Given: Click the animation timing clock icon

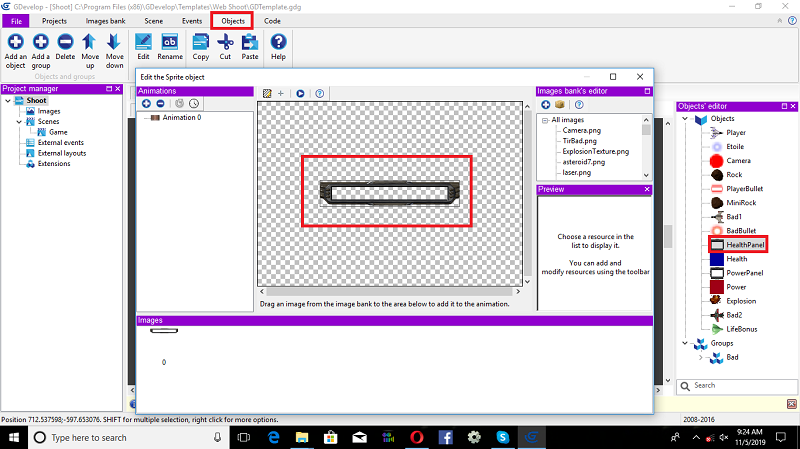Looking at the screenshot, I should tap(194, 104).
